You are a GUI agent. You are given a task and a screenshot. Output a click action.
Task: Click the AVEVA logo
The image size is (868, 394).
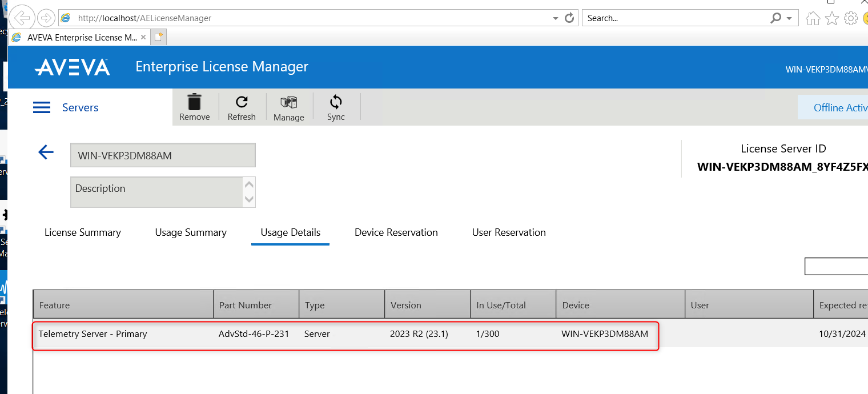(x=73, y=67)
